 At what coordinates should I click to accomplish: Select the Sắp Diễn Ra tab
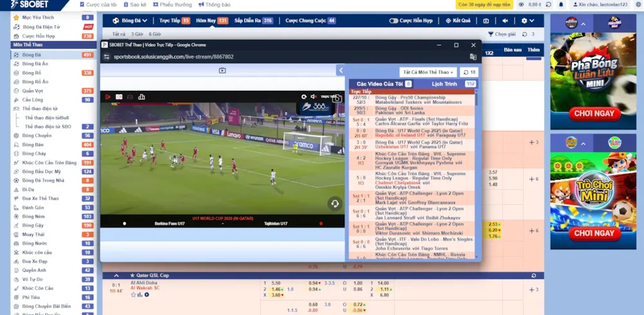pyautogui.click(x=253, y=21)
